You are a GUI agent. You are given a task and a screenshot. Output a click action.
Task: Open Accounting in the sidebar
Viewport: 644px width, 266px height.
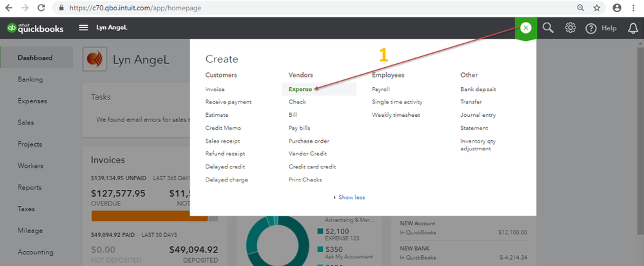click(x=37, y=252)
